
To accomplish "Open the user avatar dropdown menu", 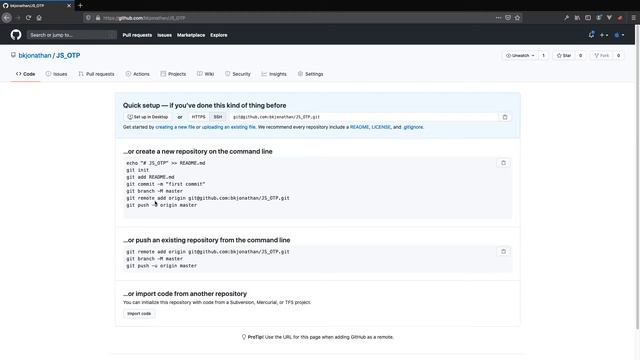I will click(x=619, y=35).
